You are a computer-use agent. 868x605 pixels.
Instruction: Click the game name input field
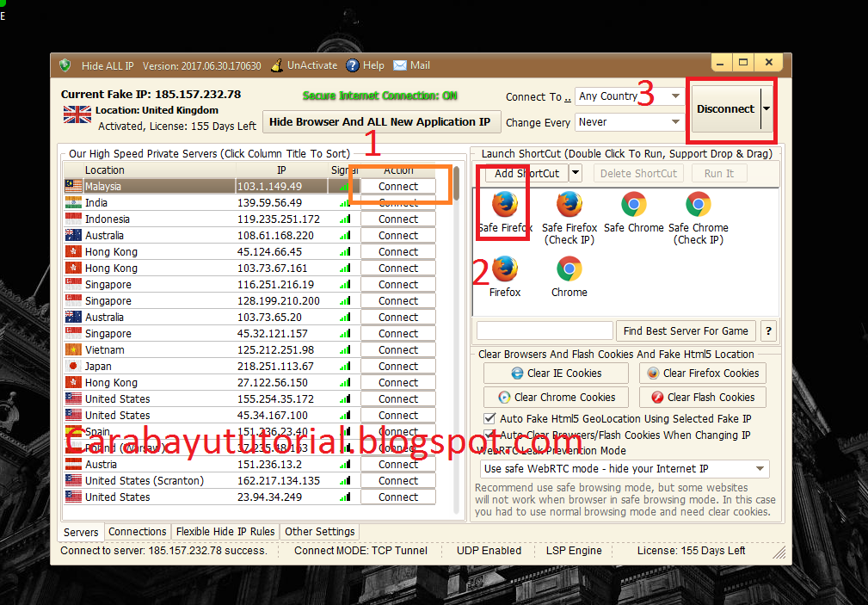tap(545, 330)
